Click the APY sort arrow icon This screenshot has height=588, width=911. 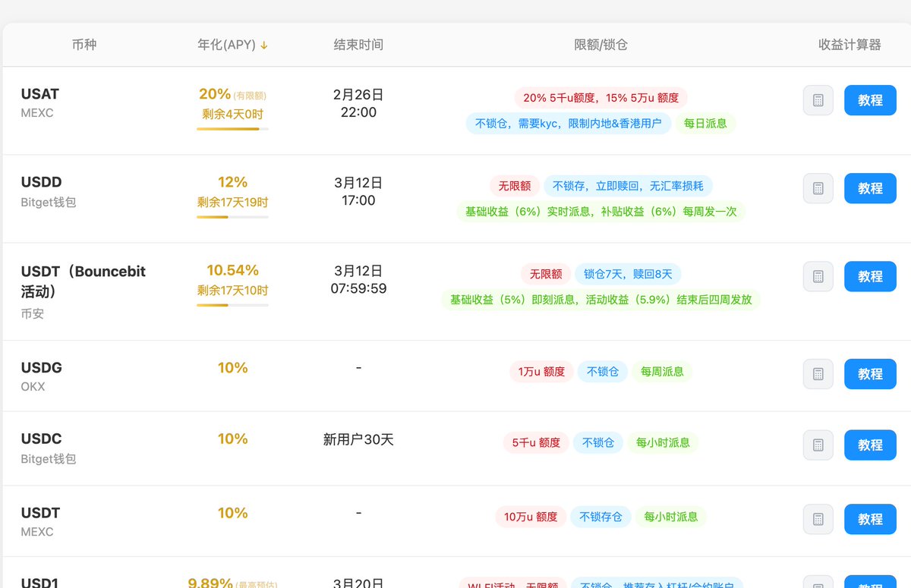[264, 45]
